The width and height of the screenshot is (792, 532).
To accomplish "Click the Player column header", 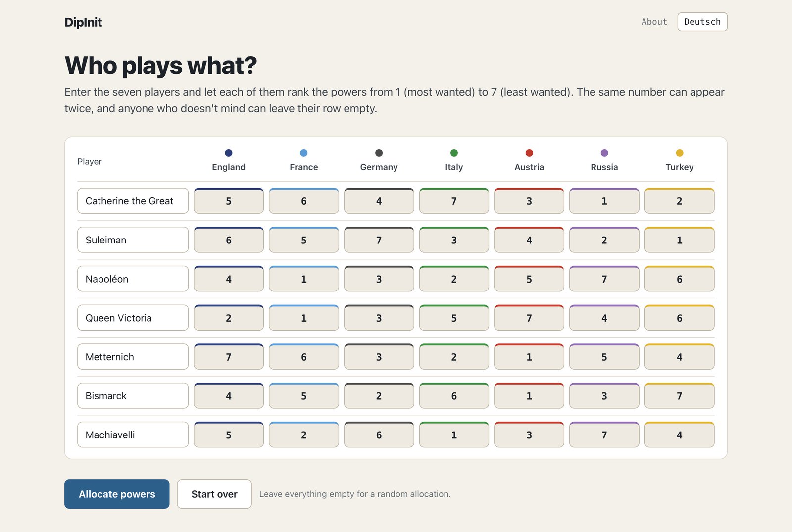I will 90,162.
